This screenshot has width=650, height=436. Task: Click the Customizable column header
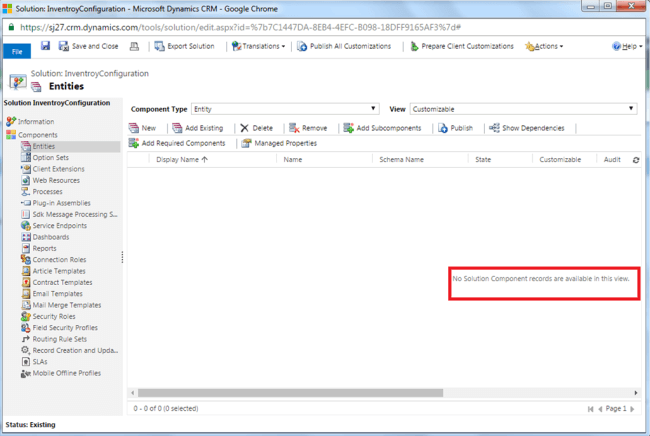(x=560, y=160)
